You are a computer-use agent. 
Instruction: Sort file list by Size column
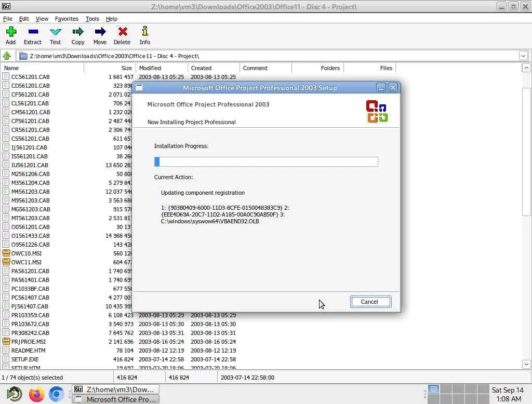coord(110,68)
